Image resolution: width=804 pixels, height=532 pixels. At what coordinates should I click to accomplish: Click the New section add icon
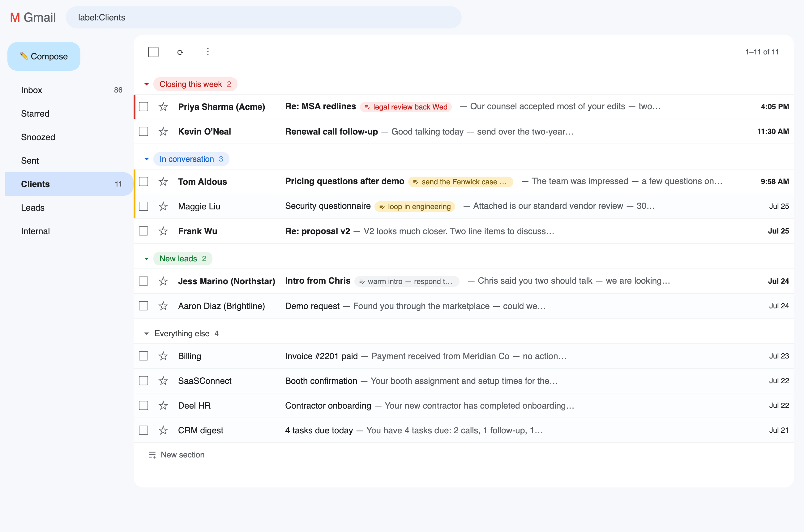click(x=152, y=455)
